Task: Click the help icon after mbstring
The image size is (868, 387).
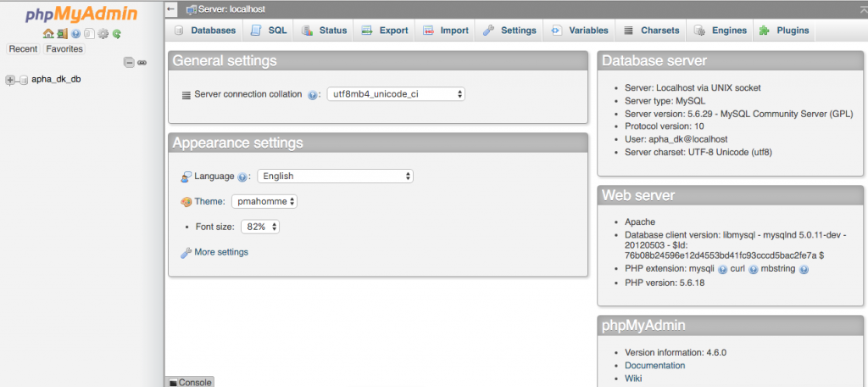Action: (804, 270)
